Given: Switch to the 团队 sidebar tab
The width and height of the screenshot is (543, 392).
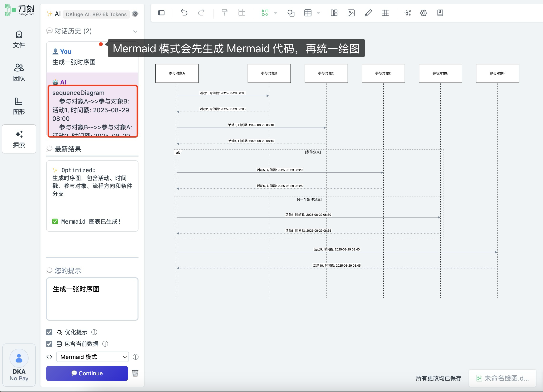Looking at the screenshot, I should 19,72.
